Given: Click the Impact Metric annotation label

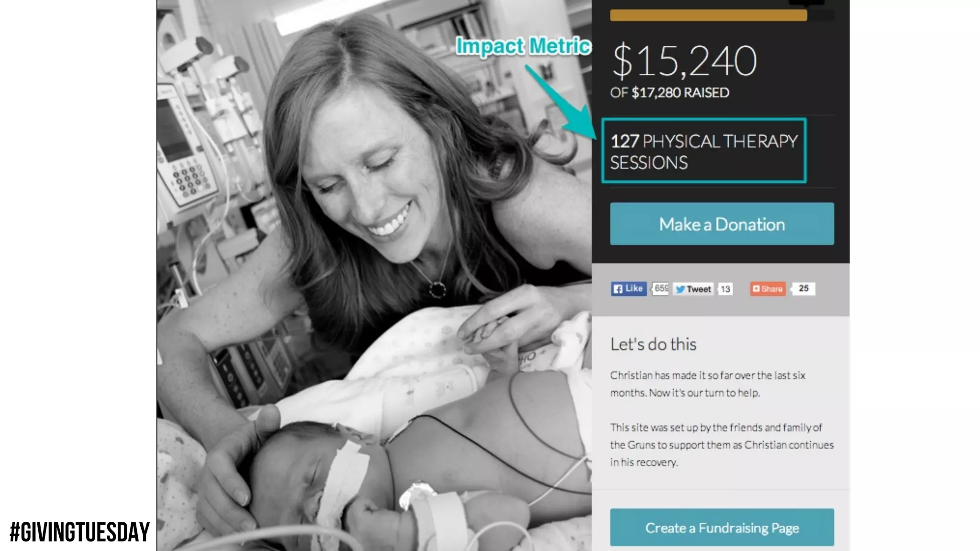Looking at the screenshot, I should 523,46.
